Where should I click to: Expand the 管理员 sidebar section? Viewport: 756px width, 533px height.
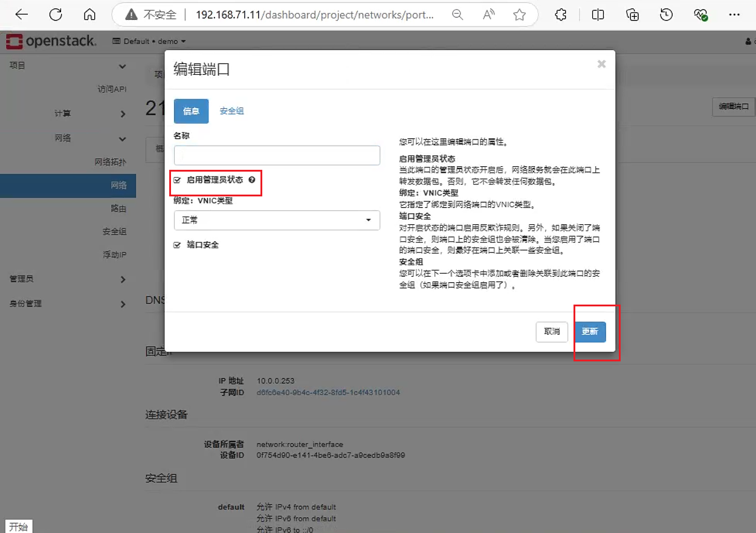68,279
